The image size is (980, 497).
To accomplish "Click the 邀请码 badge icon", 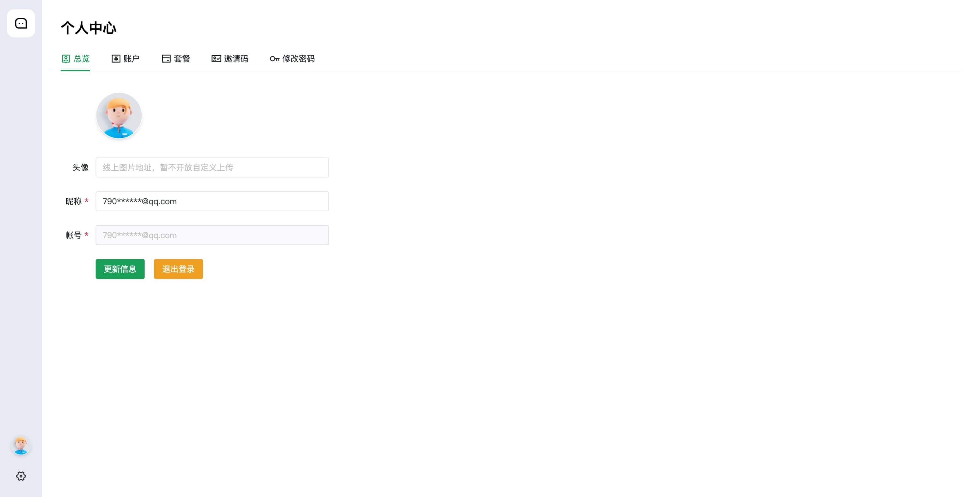I will click(x=216, y=59).
